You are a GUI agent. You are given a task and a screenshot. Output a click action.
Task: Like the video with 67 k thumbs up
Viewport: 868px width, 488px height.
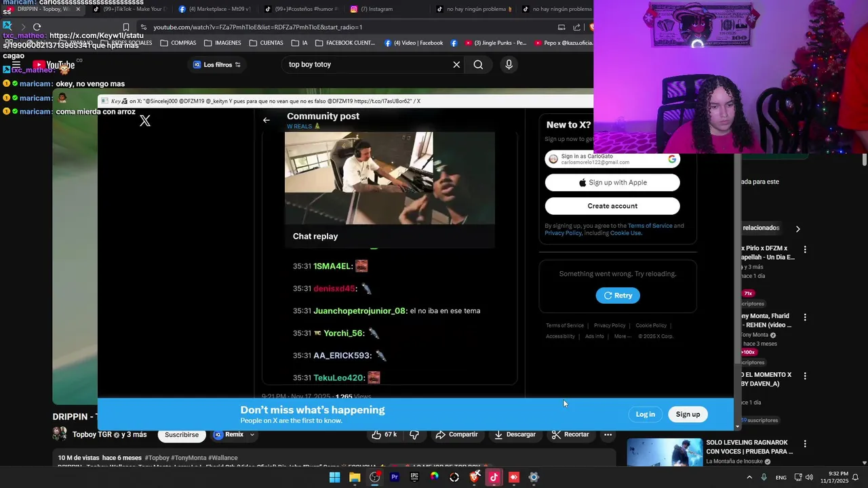(x=384, y=434)
